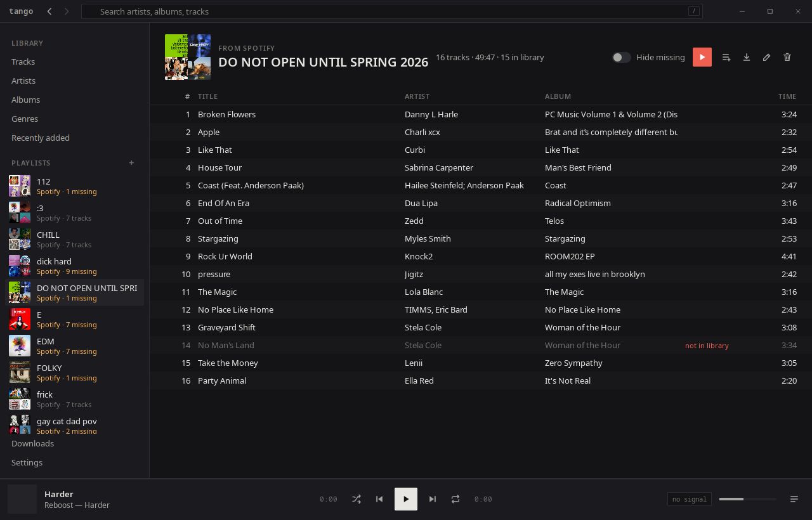Screen dimensions: 812x520
Task: Go back with the left arrow
Action: 49,11
